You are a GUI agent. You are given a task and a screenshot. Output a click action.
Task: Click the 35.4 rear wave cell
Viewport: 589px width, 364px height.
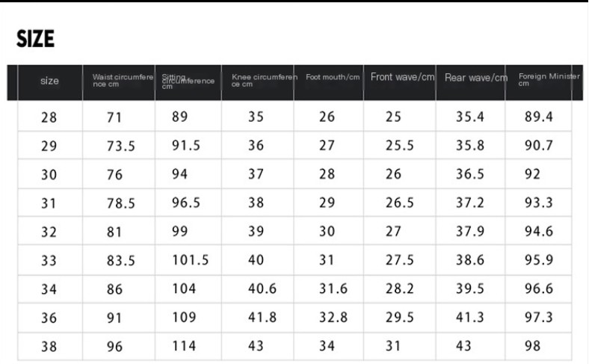point(471,117)
